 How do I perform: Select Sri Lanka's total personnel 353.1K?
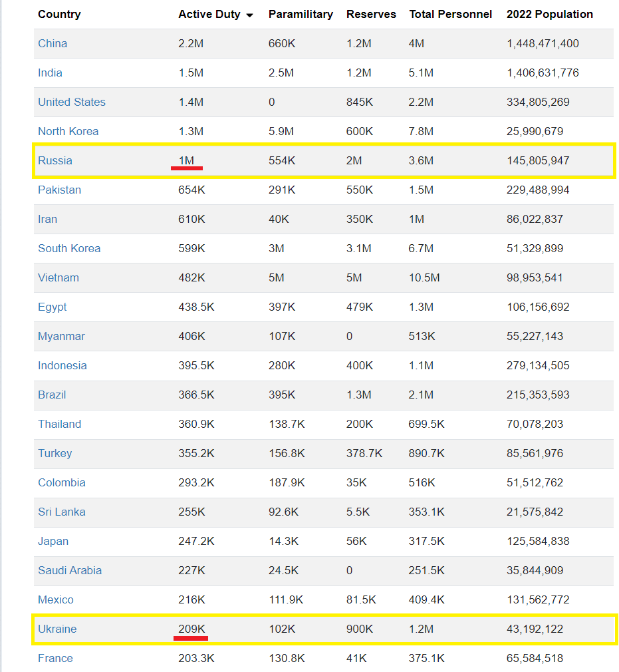point(426,512)
